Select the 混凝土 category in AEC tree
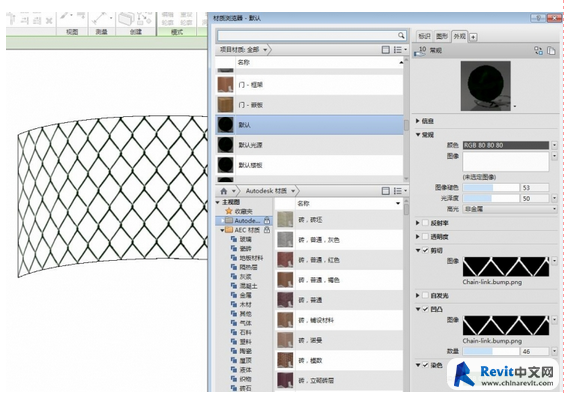The height and width of the screenshot is (395, 564). click(x=244, y=286)
